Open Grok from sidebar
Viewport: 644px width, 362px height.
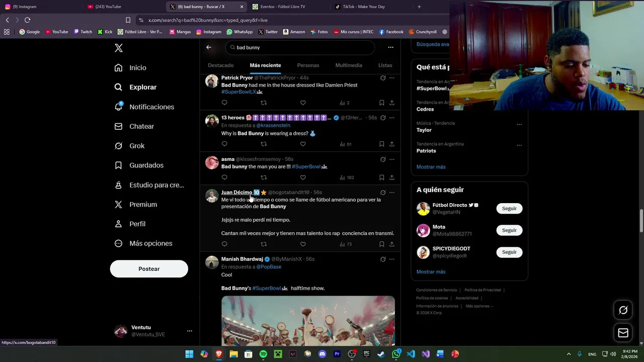tap(129, 146)
